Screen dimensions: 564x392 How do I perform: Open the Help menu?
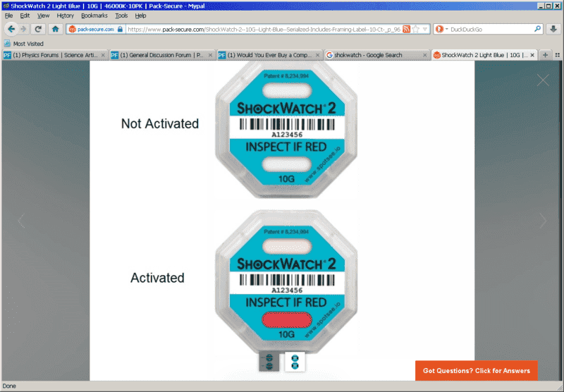(140, 16)
